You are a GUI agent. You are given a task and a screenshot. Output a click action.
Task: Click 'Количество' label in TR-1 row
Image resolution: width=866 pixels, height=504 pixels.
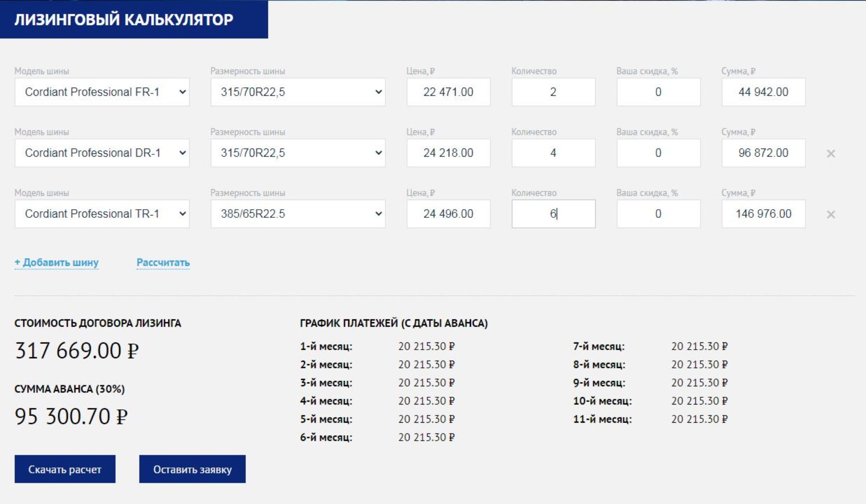[x=534, y=193]
